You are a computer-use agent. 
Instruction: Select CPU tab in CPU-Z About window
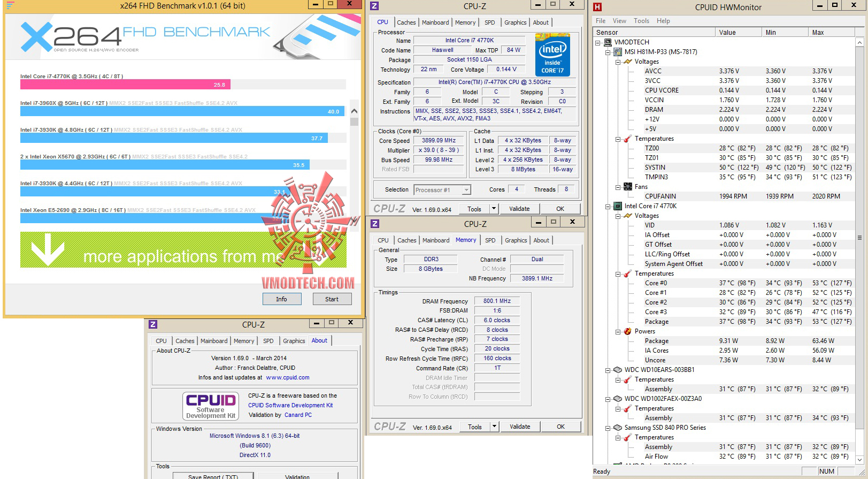162,341
